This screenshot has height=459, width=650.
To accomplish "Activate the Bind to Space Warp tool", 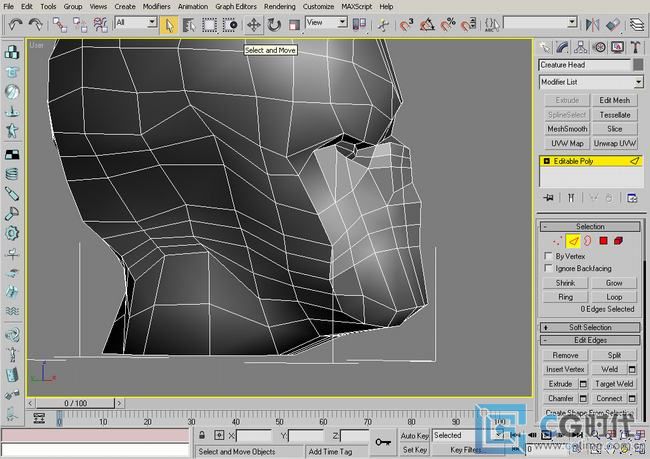I will [x=101, y=25].
